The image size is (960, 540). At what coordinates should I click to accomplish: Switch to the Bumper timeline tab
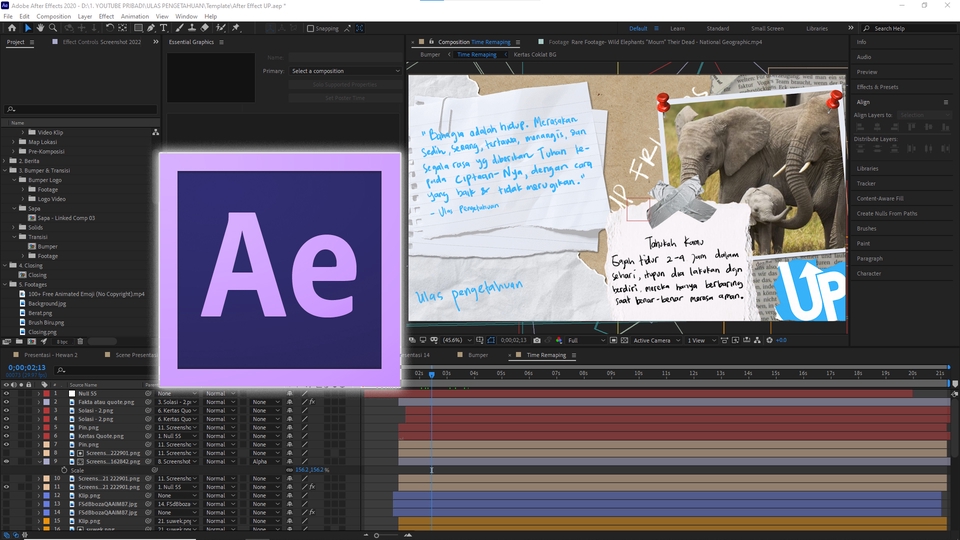[x=478, y=355]
